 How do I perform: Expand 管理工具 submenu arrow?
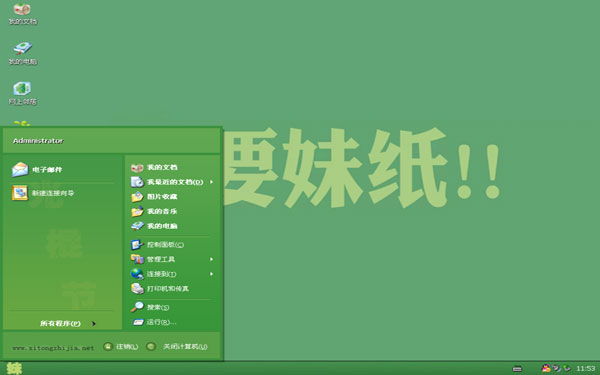(x=211, y=259)
